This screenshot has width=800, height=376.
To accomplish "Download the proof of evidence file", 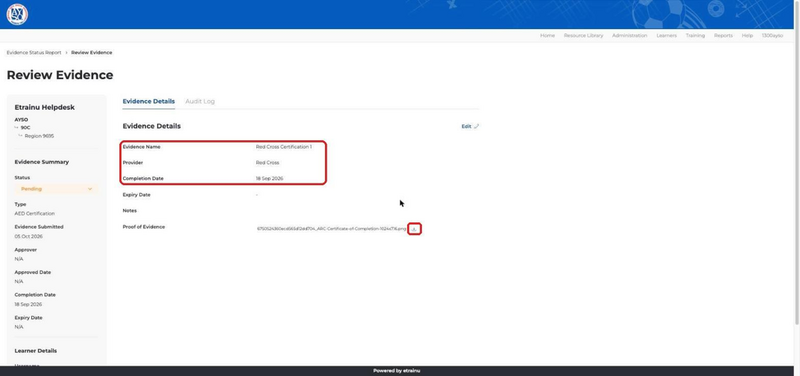I will (414, 229).
